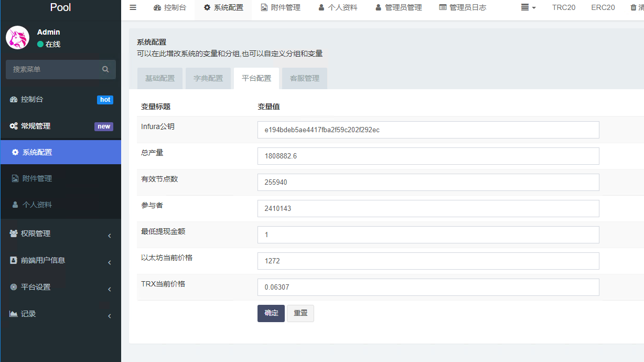Click the trash clear-cache icon top right
644x362 pixels.
pos(634,7)
